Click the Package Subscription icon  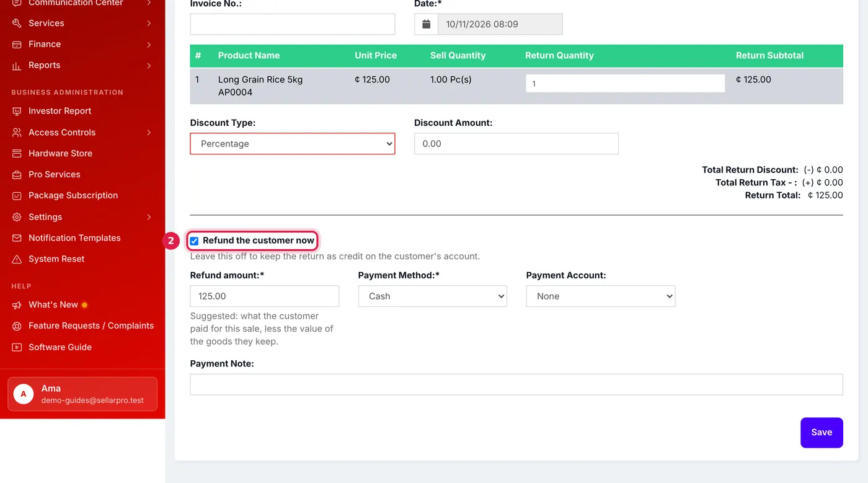point(17,195)
